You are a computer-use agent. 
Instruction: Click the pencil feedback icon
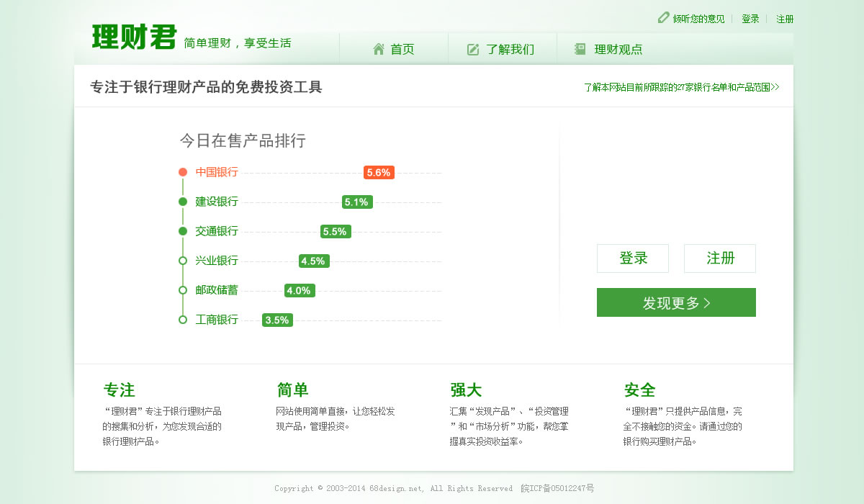coord(664,17)
